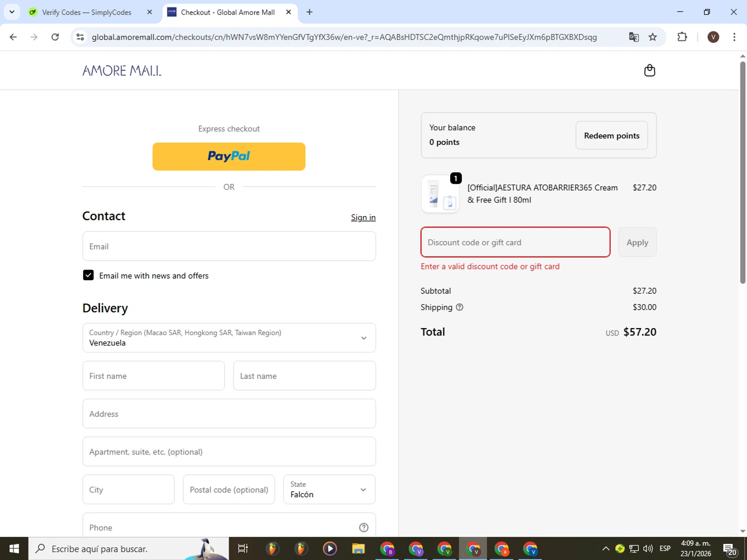Click the Sign in link
Viewport: 747px width, 560px height.
(x=363, y=218)
